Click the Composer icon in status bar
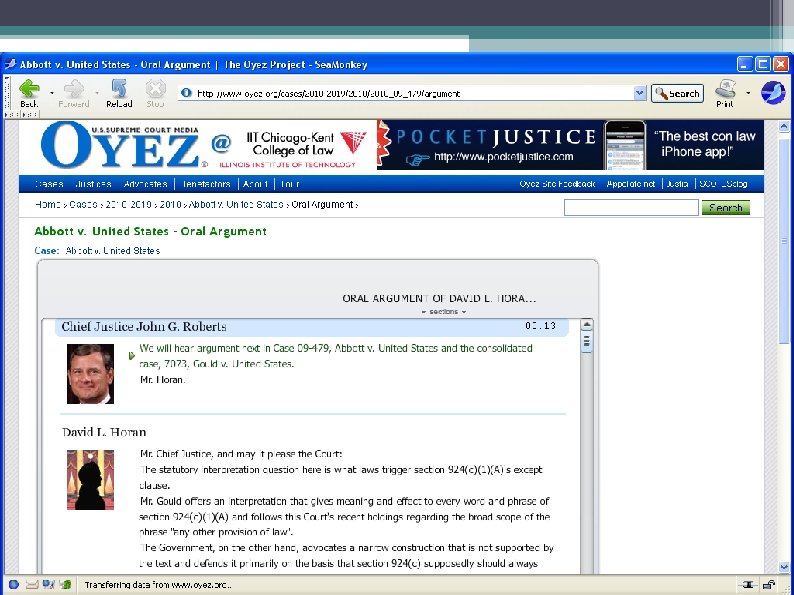 coord(48,584)
